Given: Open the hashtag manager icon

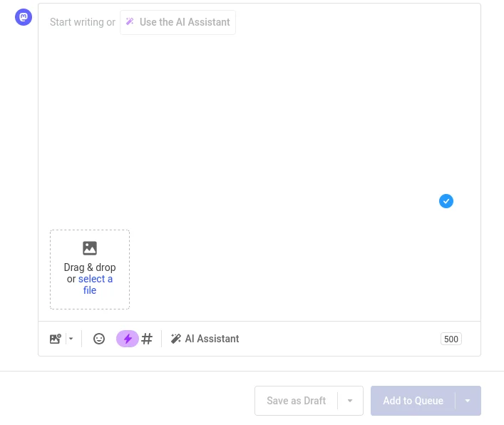Looking at the screenshot, I should [x=147, y=339].
